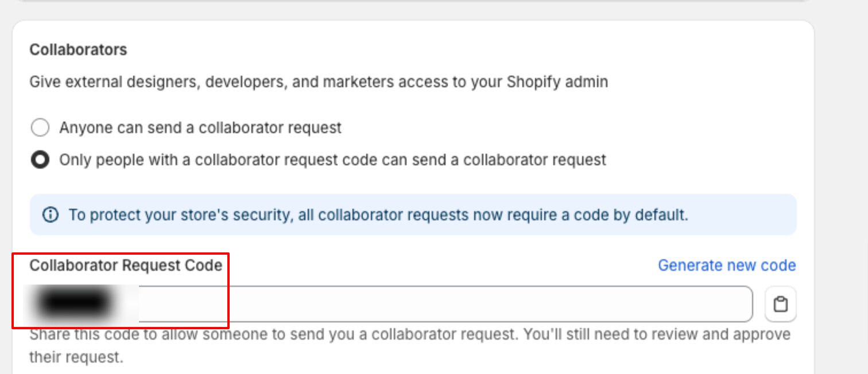Click the Collaborator Request Code field label

tap(126, 266)
